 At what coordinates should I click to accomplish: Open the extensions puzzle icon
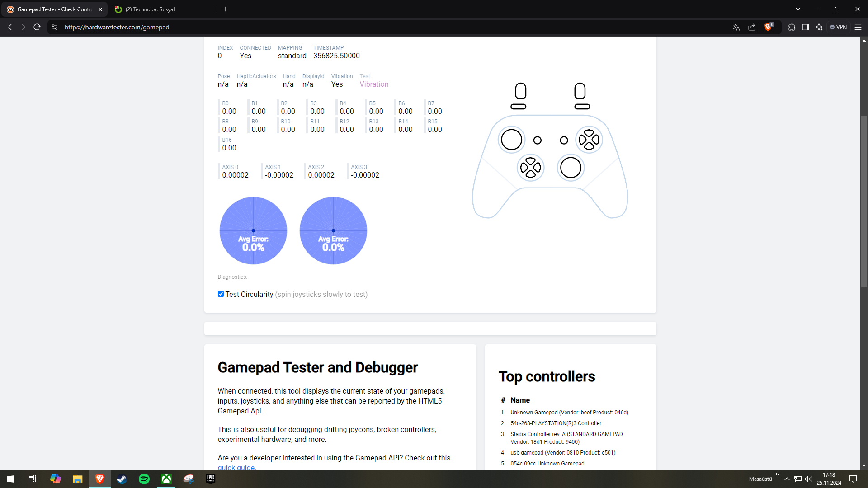click(792, 27)
